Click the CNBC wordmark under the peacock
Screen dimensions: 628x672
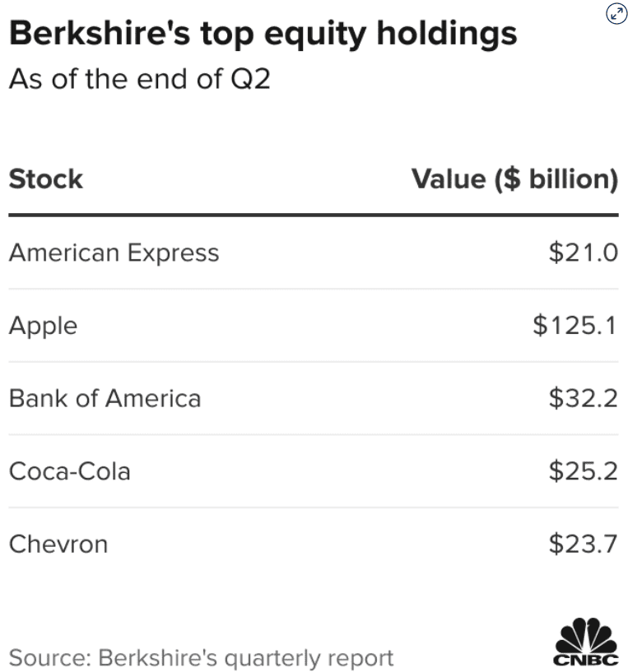point(585,659)
